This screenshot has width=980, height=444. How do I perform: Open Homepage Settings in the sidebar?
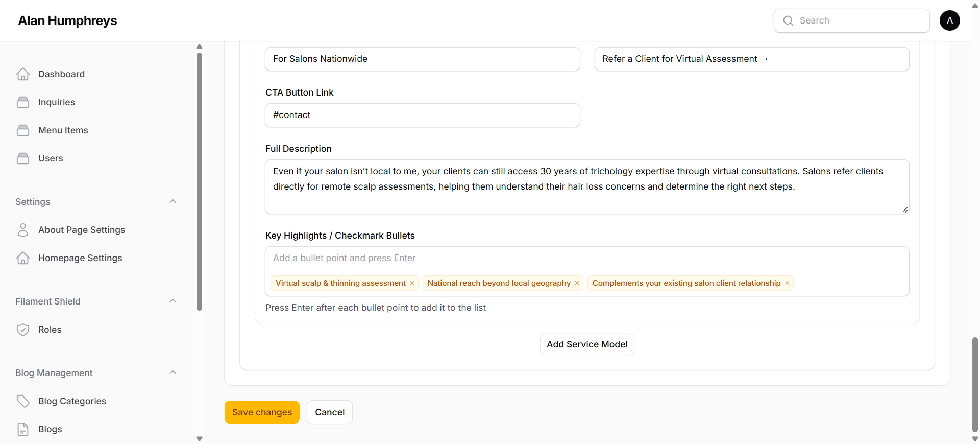80,258
